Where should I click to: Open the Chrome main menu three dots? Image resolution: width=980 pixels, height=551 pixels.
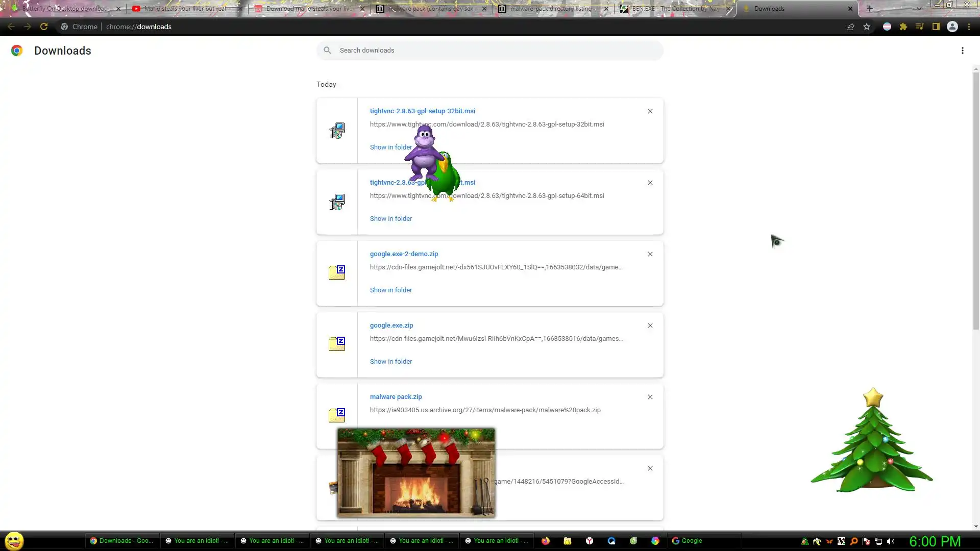(969, 27)
